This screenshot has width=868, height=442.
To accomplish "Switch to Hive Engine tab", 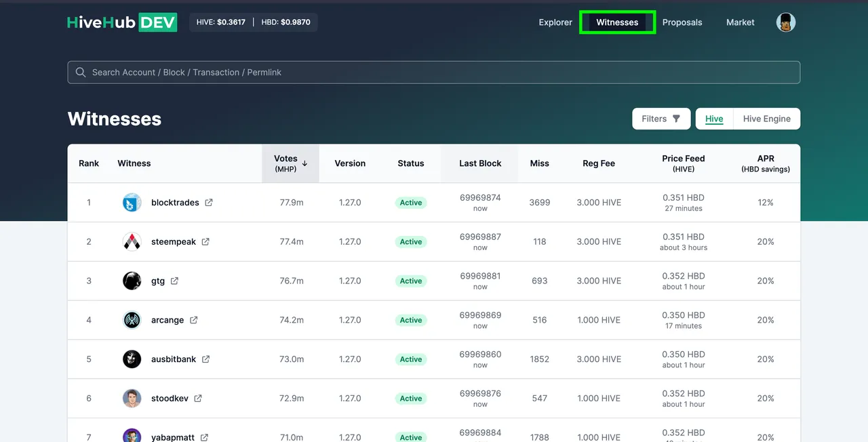I will click(767, 119).
